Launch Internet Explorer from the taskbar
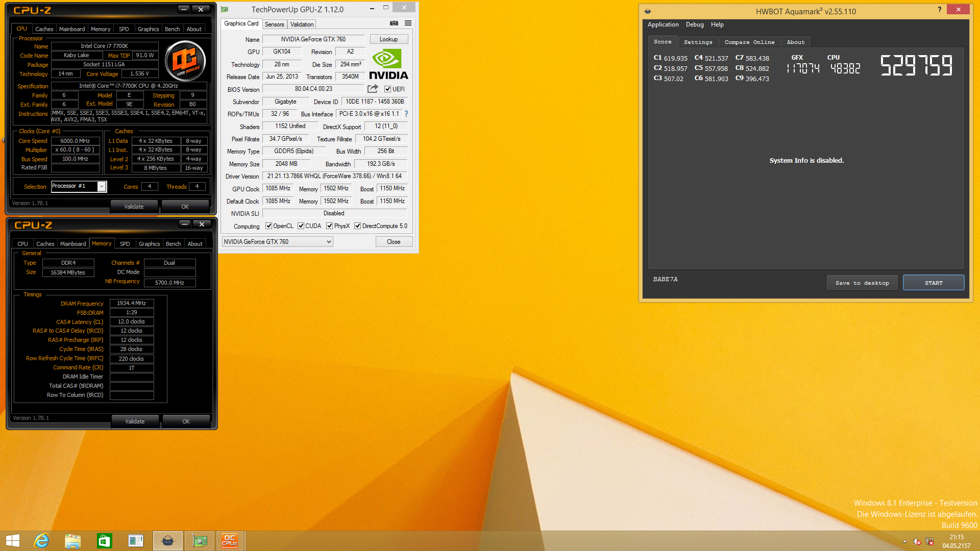Viewport: 980px width, 551px height. coord(41,541)
